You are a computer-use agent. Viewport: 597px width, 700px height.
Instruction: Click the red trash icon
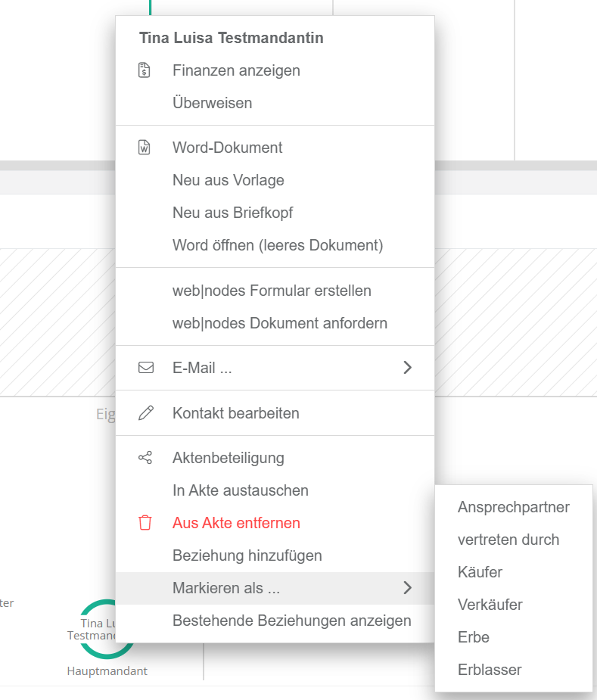[145, 523]
